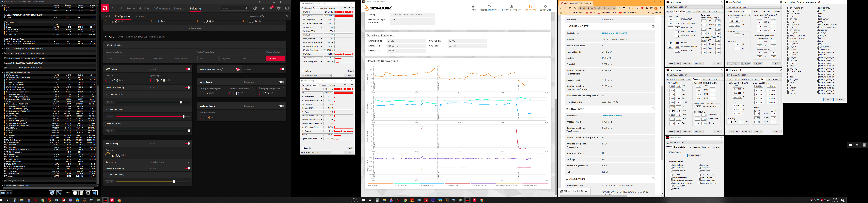Uncheck DPM_PREFETCHER in PowerPlay Feature Enablement
Image resolution: width=868 pixels, height=203 pixels.
tap(788, 8)
